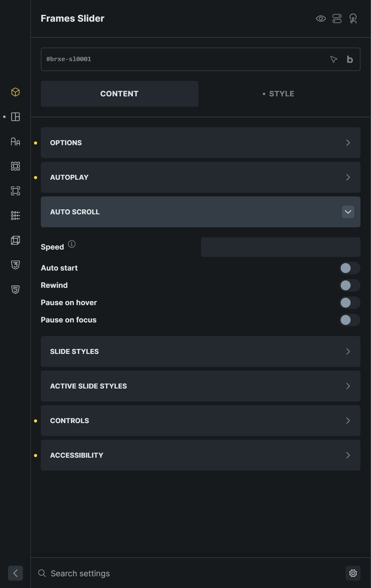Image resolution: width=371 pixels, height=588 pixels.
Task: Enable the Rewind toggle
Action: [x=350, y=285]
